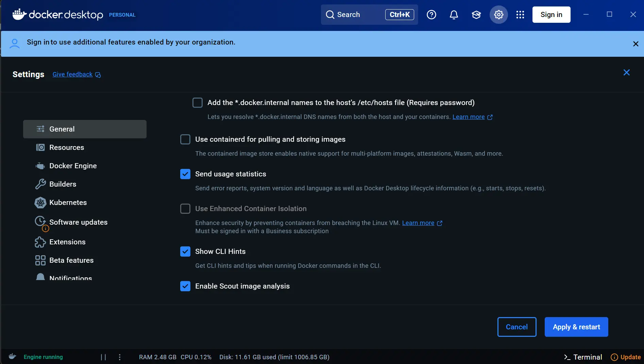
Task: Open the Docker Engine settings tab
Action: click(85, 166)
